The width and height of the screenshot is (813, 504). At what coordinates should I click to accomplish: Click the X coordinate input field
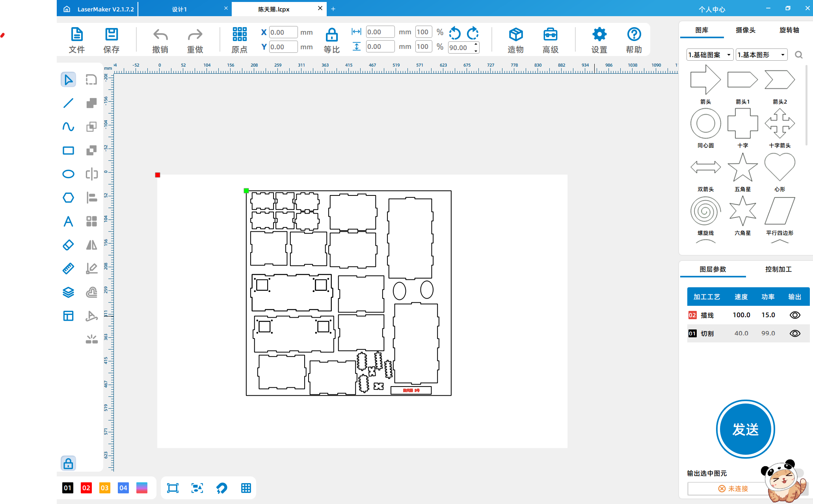(x=283, y=32)
